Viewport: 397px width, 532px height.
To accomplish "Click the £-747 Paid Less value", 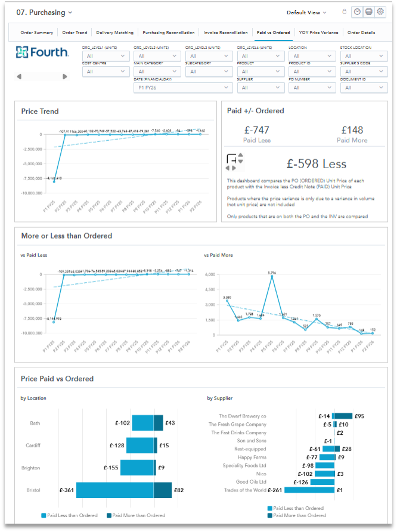I will coord(257,130).
